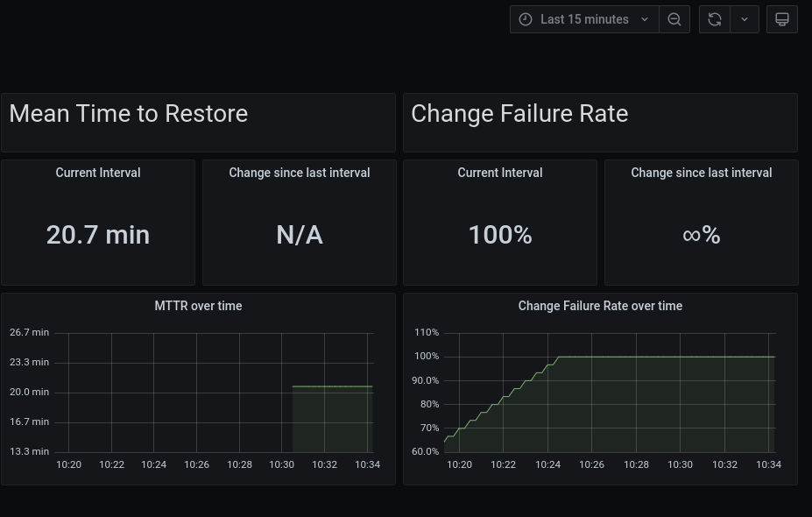The width and height of the screenshot is (812, 517).
Task: Select the Change Failure Rate heading
Action: (519, 114)
